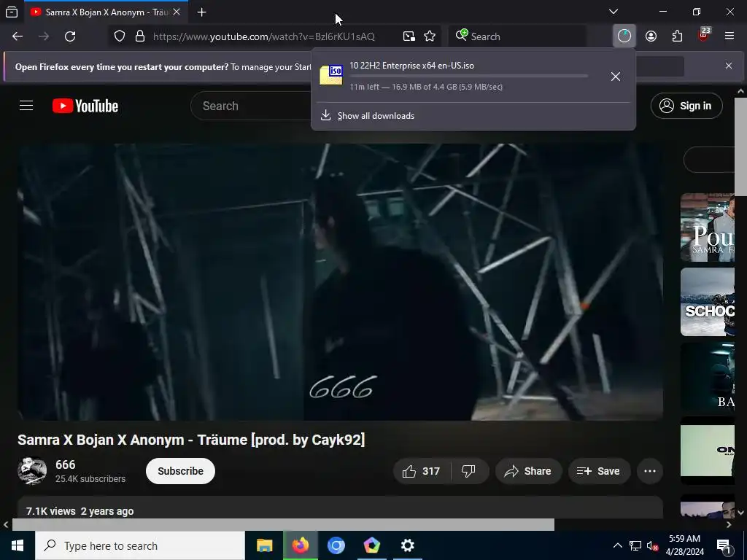Image resolution: width=747 pixels, height=560 pixels.
Task: Click horizontal scrollbar right arrow
Action: click(729, 524)
